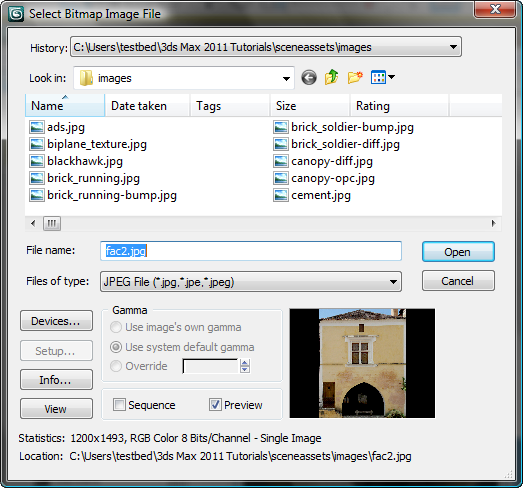This screenshot has height=488, width=523.
Task: Sort by the Name column header
Action: tap(65, 105)
